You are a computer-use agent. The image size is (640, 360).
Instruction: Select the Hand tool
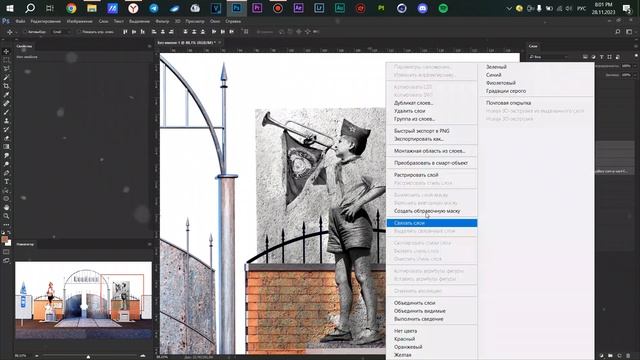click(x=6, y=207)
